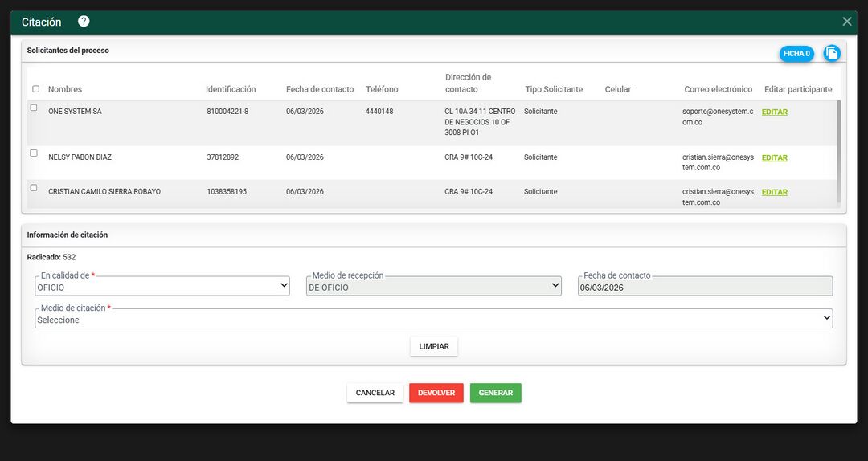Edit participant CRISTIAN CAMILO SIERRA ROBAYO
The height and width of the screenshot is (461, 868).
click(x=774, y=193)
